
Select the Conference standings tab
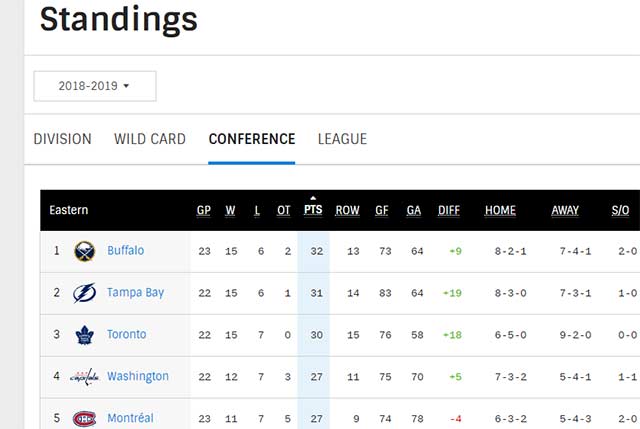coord(252,139)
